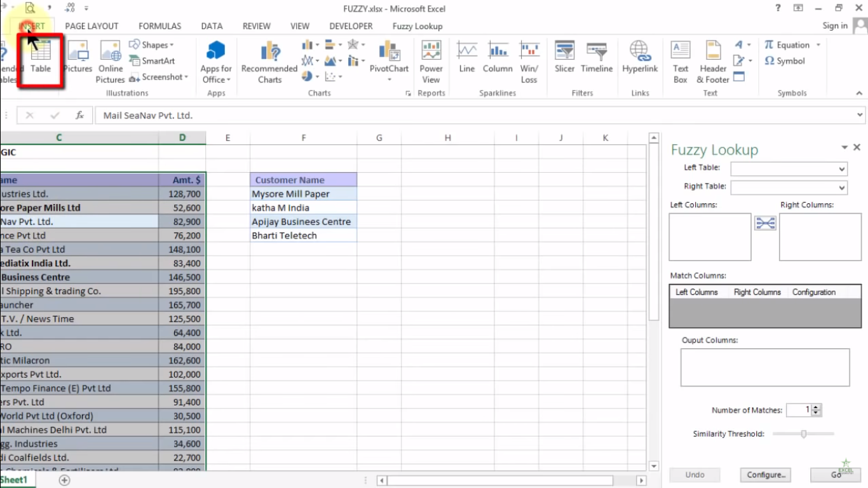The height and width of the screenshot is (488, 868).
Task: Click the Undo button in Fuzzy Lookup
Action: (695, 475)
